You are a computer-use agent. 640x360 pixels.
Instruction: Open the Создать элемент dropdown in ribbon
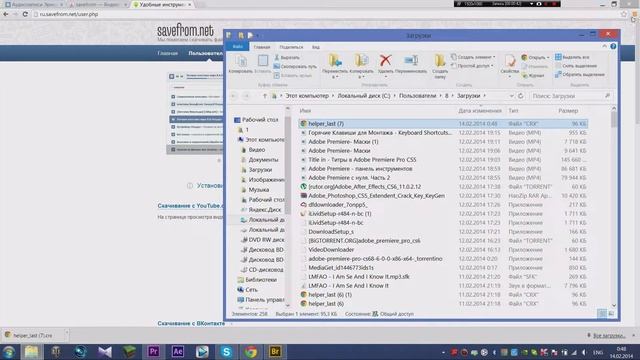click(473, 57)
